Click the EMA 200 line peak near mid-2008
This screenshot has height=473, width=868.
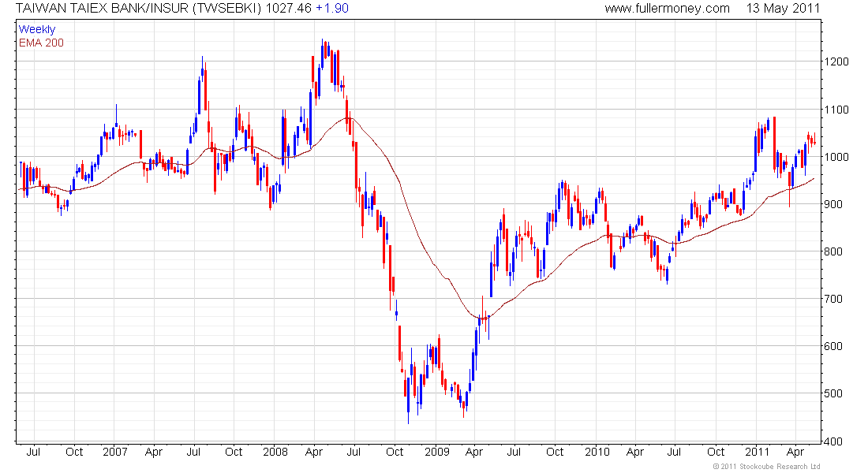(x=350, y=117)
